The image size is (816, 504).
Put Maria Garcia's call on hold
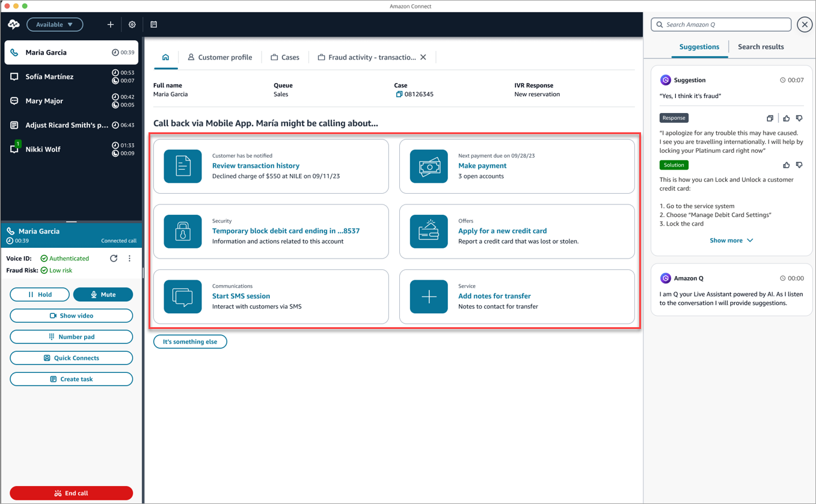pos(40,295)
